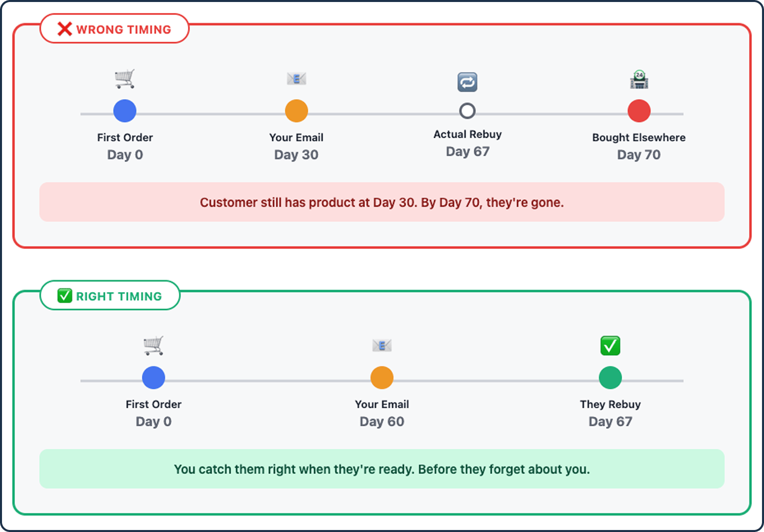This screenshot has width=764, height=532.
Task: Click the red banner about customer being gone
Action: (382, 202)
